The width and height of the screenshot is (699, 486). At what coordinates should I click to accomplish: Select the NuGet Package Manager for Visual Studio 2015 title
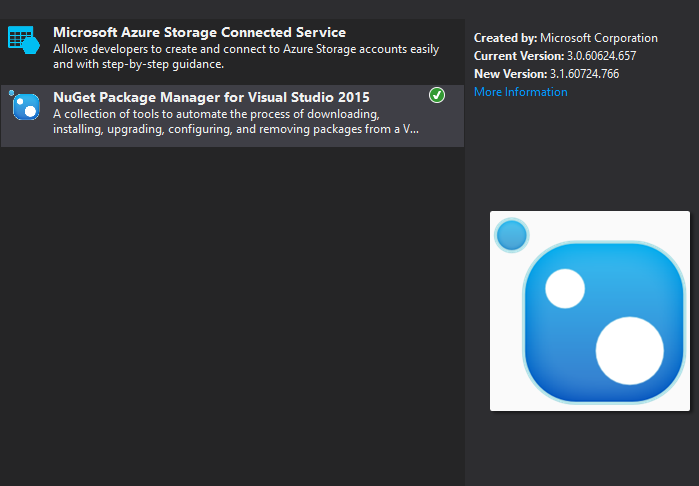tap(211, 97)
